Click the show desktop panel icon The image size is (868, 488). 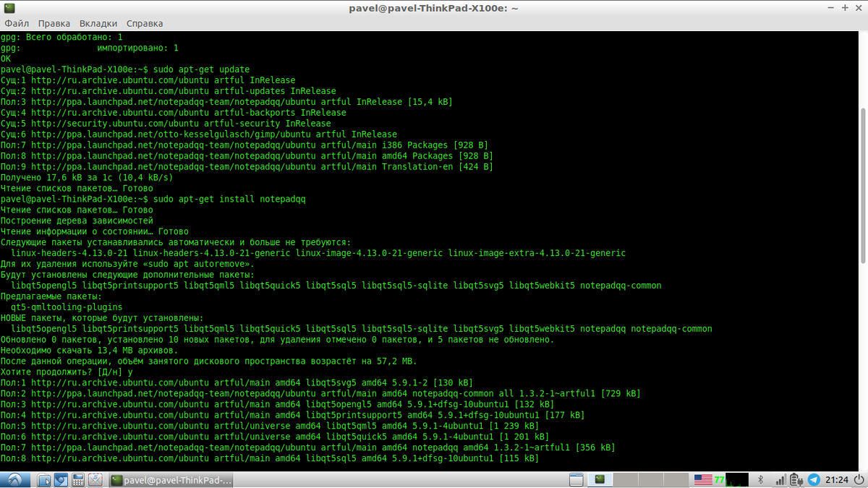click(576, 479)
